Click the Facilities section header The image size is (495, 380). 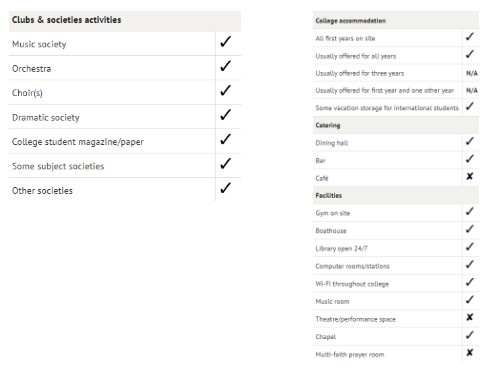329,196
